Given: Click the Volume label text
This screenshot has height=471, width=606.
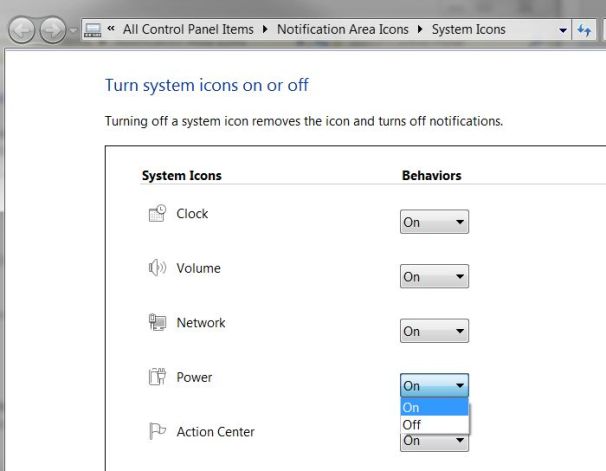Looking at the screenshot, I should (198, 268).
